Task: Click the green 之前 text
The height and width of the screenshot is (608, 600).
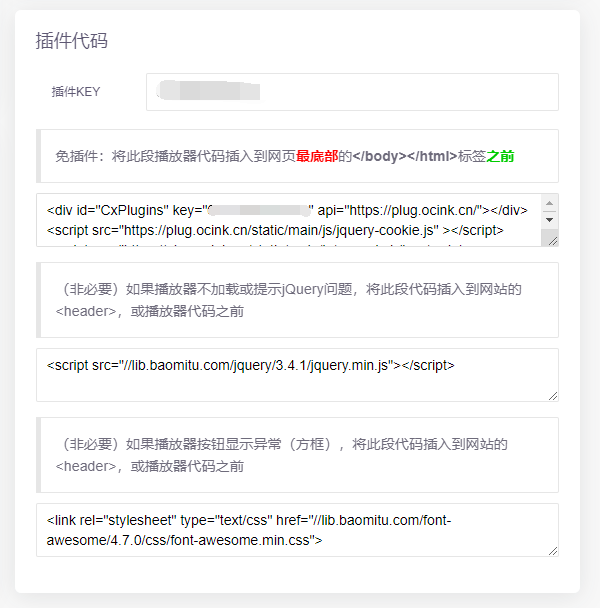Action: pyautogui.click(x=500, y=156)
